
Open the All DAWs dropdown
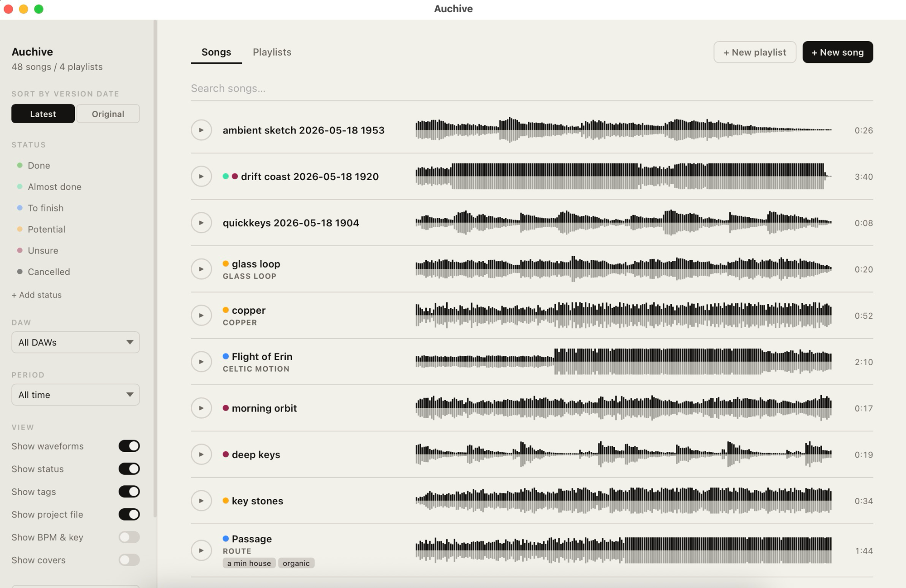point(76,342)
